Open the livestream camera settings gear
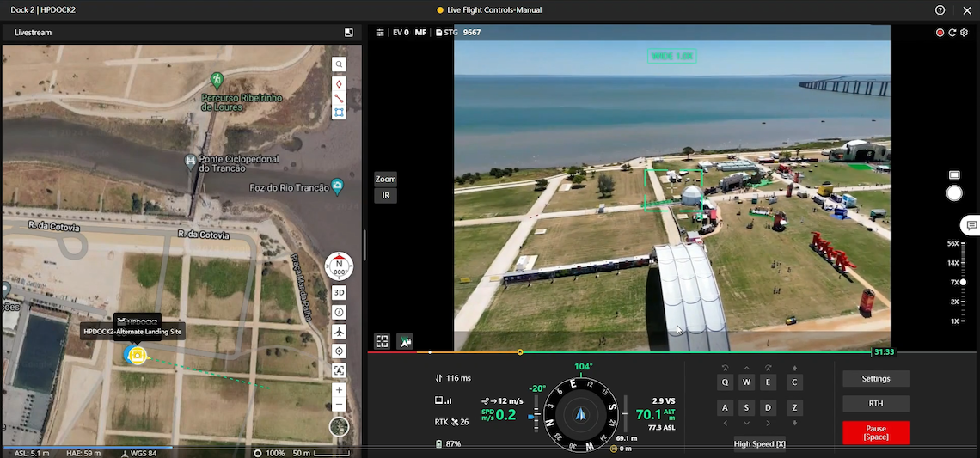Screen dimensions: 980x458 pos(965,33)
